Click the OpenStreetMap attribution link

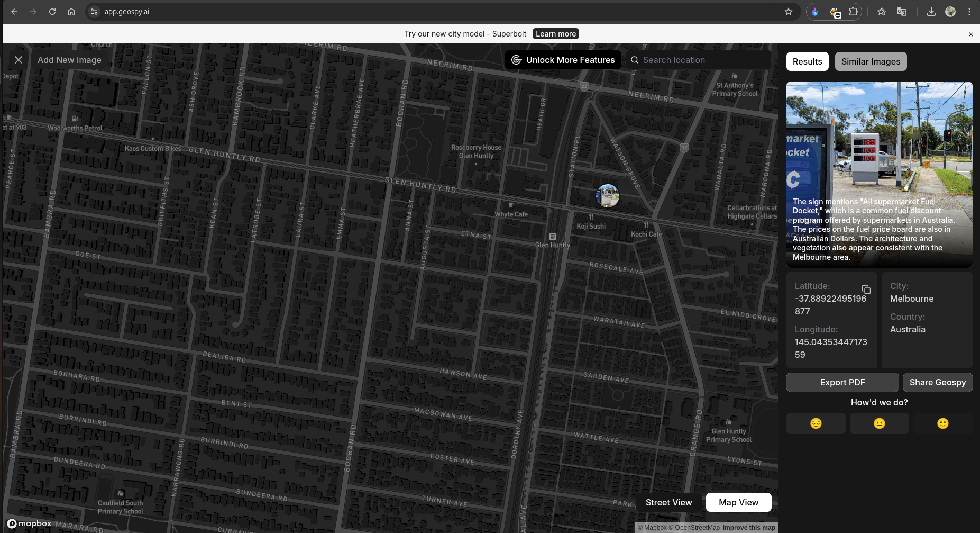pyautogui.click(x=694, y=528)
